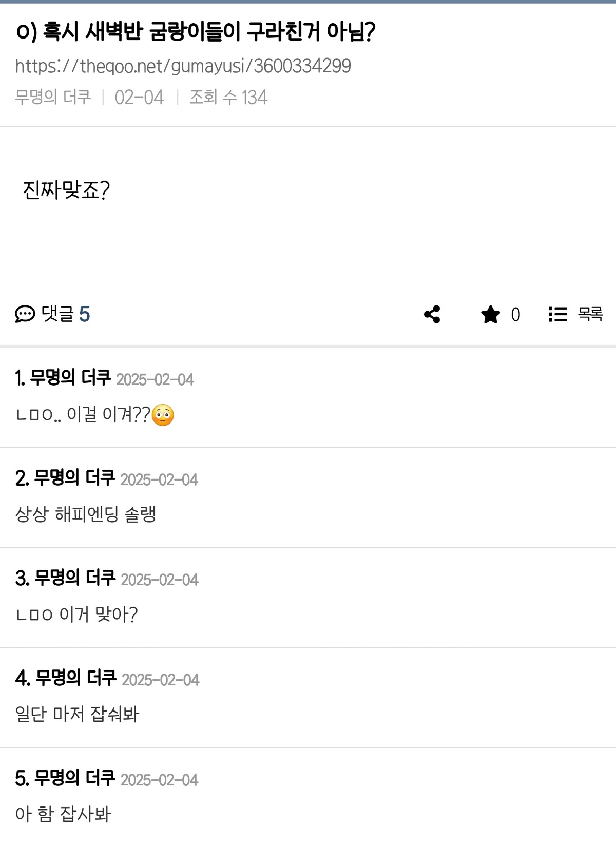This screenshot has height=845, width=616.
Task: Click the post title text
Action: click(196, 32)
